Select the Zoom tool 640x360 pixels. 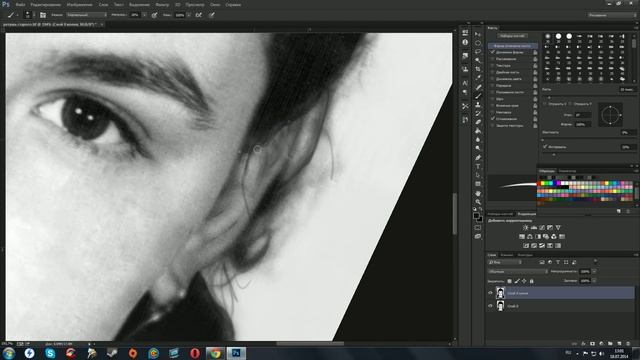[478, 202]
